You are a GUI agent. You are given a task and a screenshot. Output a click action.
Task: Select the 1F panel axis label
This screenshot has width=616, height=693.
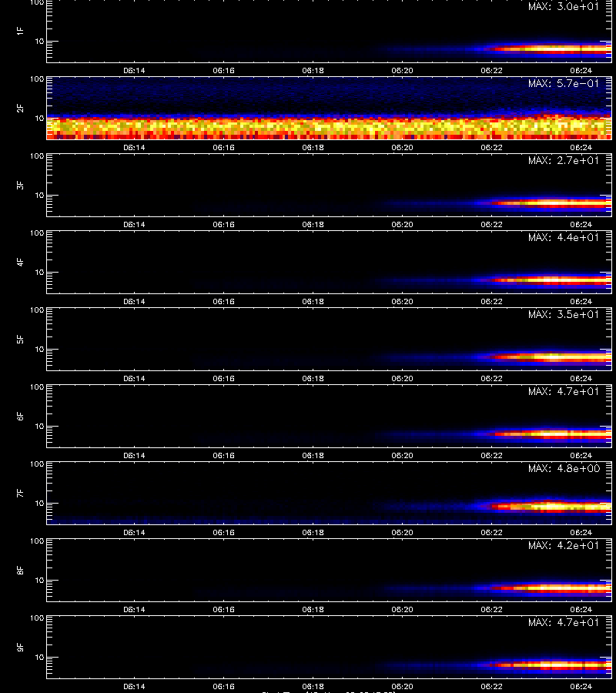[x=20, y=31]
